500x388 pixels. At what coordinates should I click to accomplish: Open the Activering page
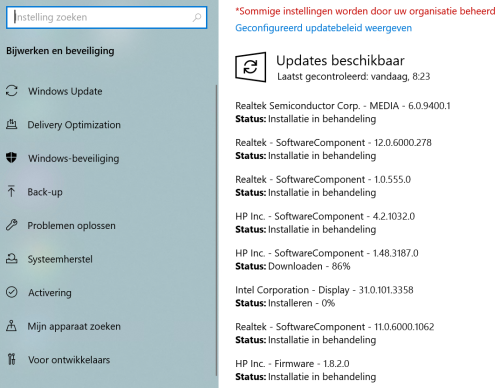pos(50,293)
